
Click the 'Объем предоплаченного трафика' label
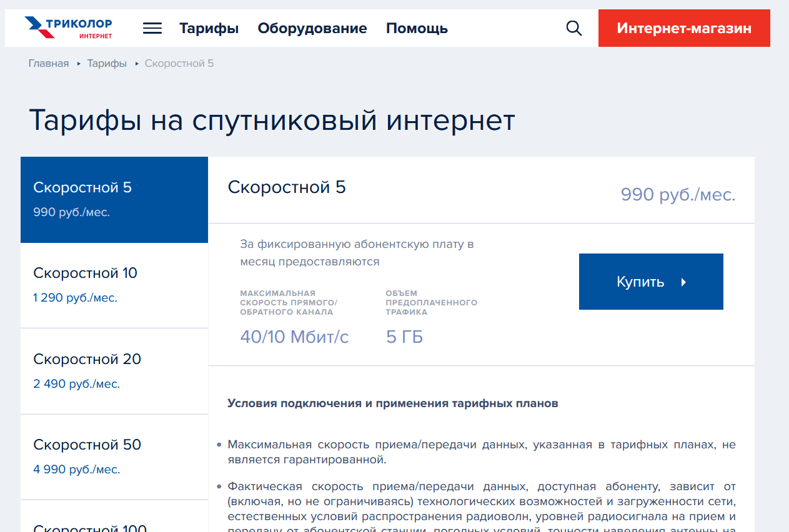431,302
